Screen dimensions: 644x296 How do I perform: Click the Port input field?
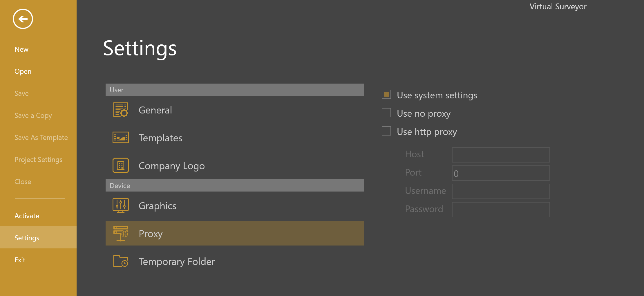[x=500, y=173]
